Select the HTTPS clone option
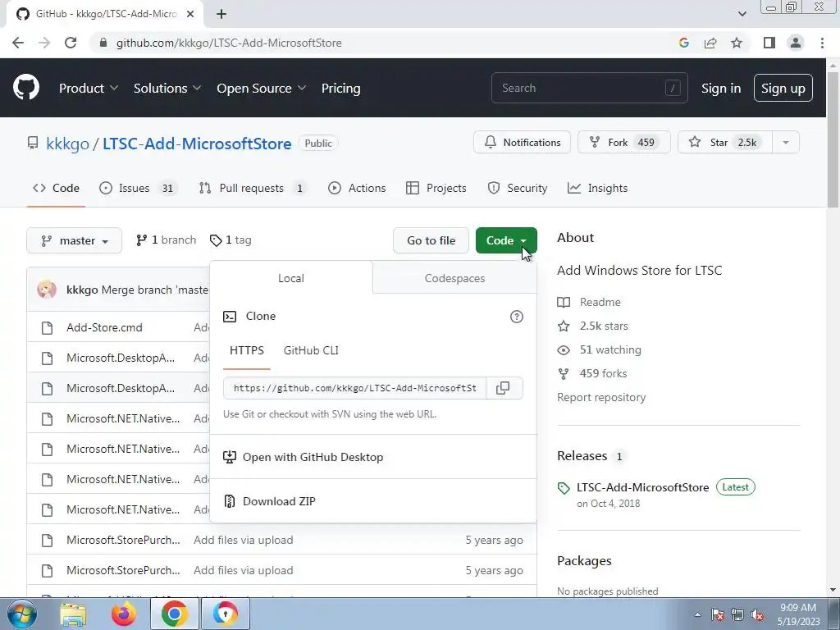840x630 pixels. pos(246,350)
